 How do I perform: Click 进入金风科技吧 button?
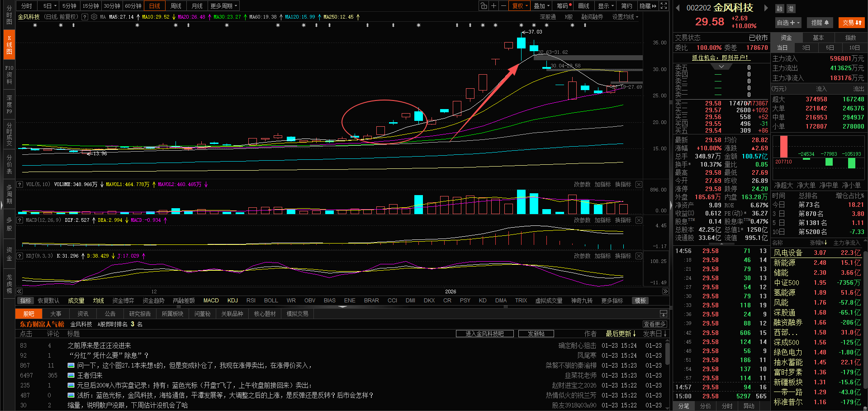(x=484, y=334)
